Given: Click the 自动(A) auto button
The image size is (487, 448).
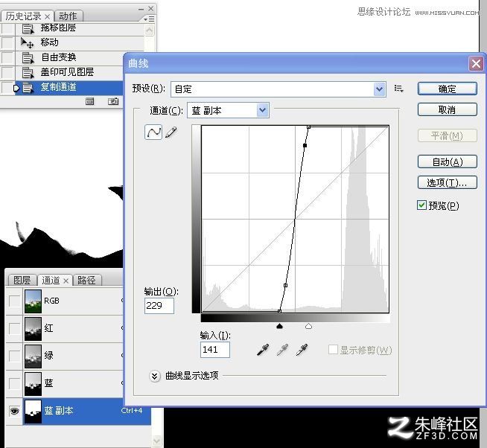Looking at the screenshot, I should coord(448,161).
